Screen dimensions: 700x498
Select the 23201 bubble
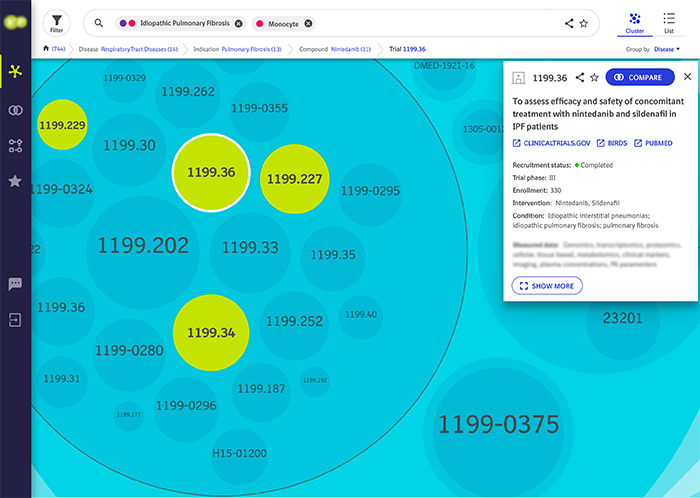[x=623, y=323]
